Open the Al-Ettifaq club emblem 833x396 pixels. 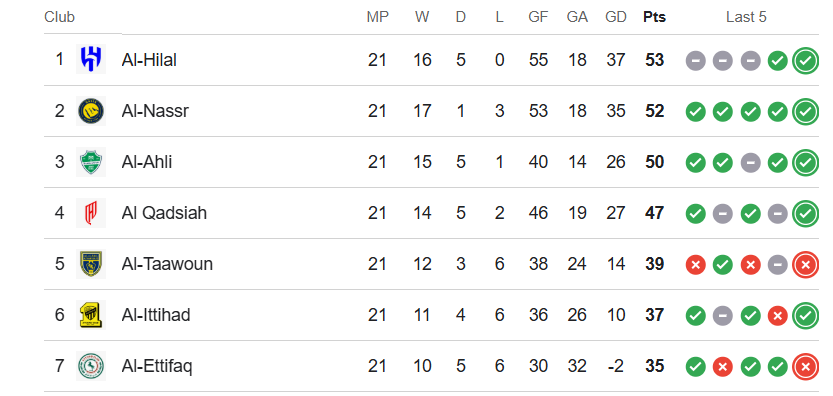pos(91,366)
